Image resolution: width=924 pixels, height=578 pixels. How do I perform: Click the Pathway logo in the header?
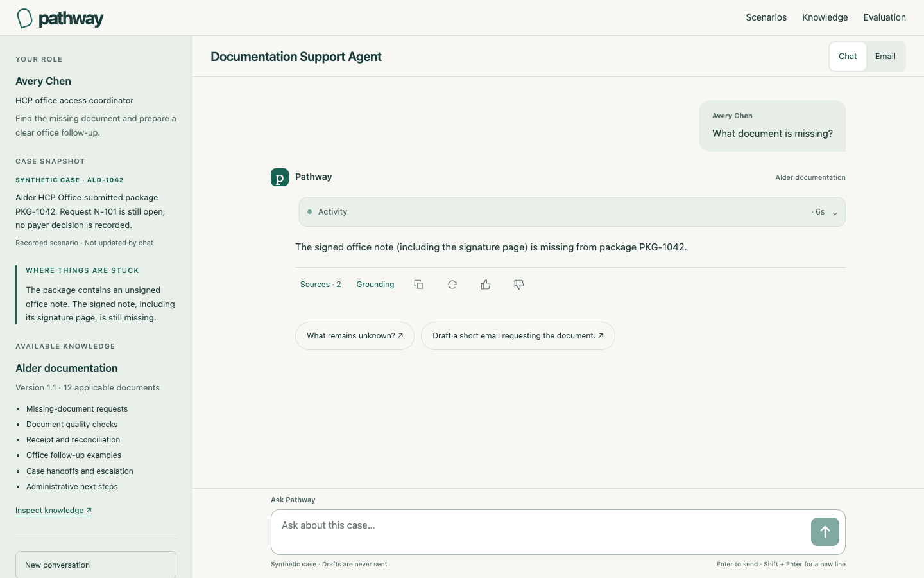click(60, 19)
